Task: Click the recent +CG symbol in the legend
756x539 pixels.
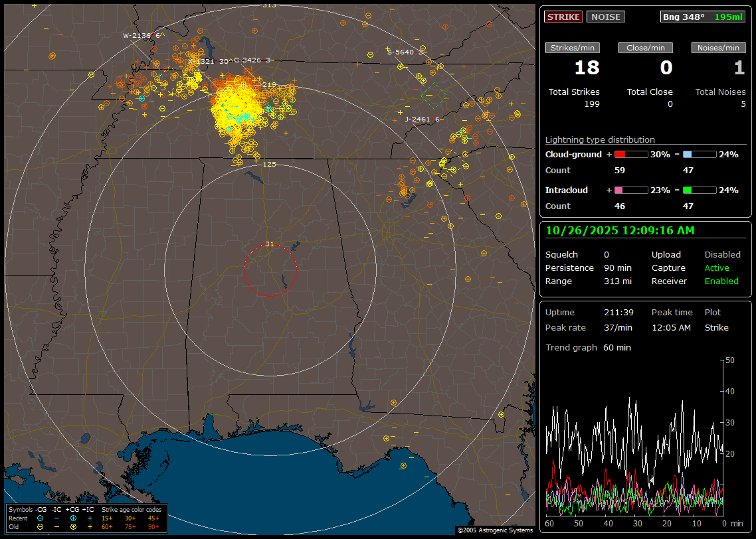Action: (x=73, y=518)
